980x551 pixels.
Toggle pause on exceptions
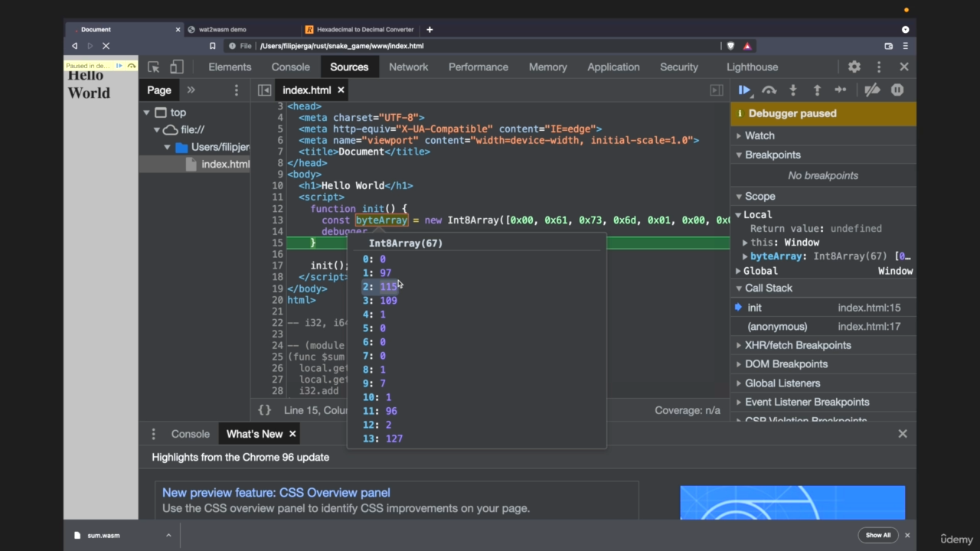897,90
